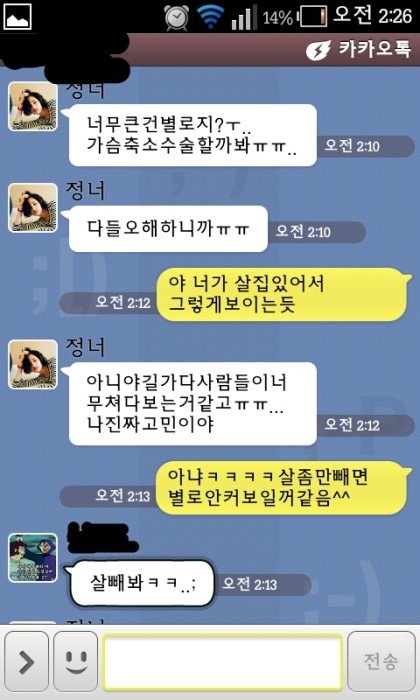The width and height of the screenshot is (420, 700).
Task: Open 정너's profile photo beside 다들오해하니까 message
Action: (x=33, y=208)
